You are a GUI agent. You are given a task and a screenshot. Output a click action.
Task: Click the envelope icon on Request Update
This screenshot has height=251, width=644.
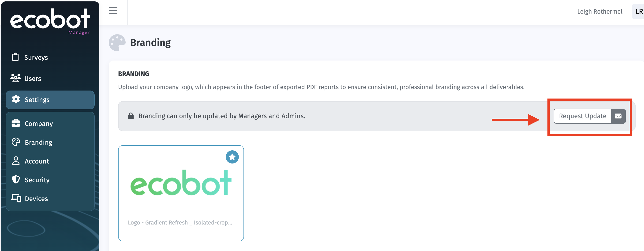pos(618,116)
